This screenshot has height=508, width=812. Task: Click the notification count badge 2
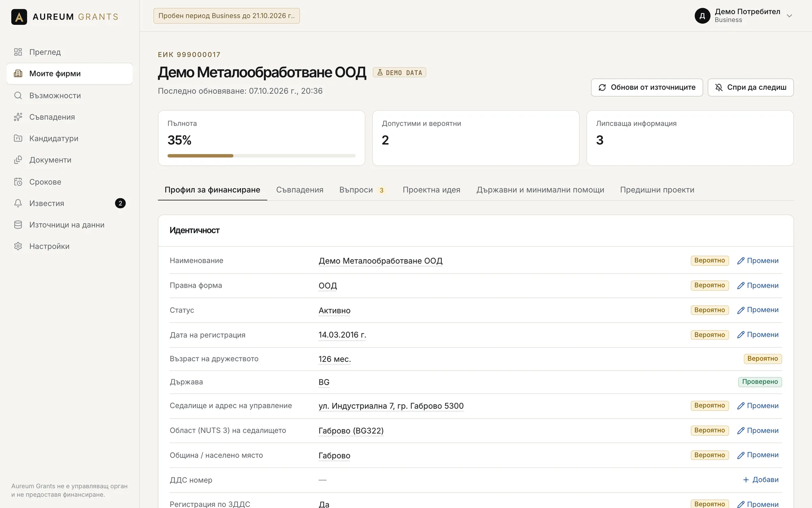(x=120, y=203)
